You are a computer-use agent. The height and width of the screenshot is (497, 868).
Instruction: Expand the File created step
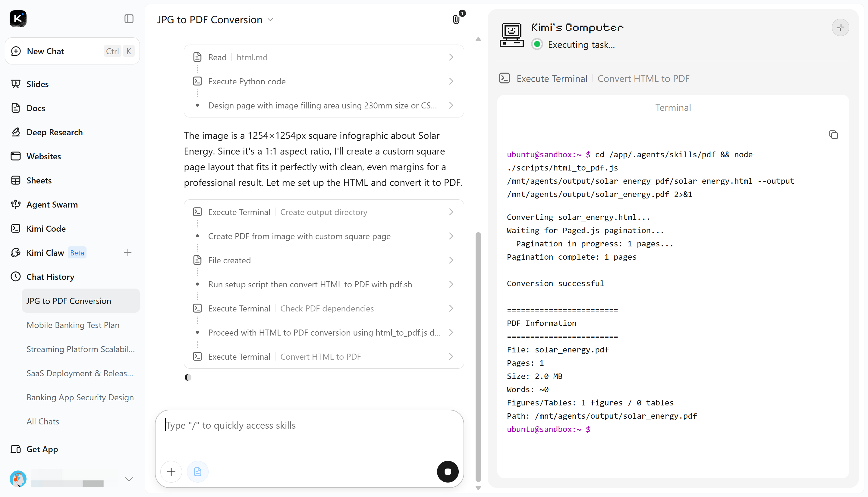324,260
